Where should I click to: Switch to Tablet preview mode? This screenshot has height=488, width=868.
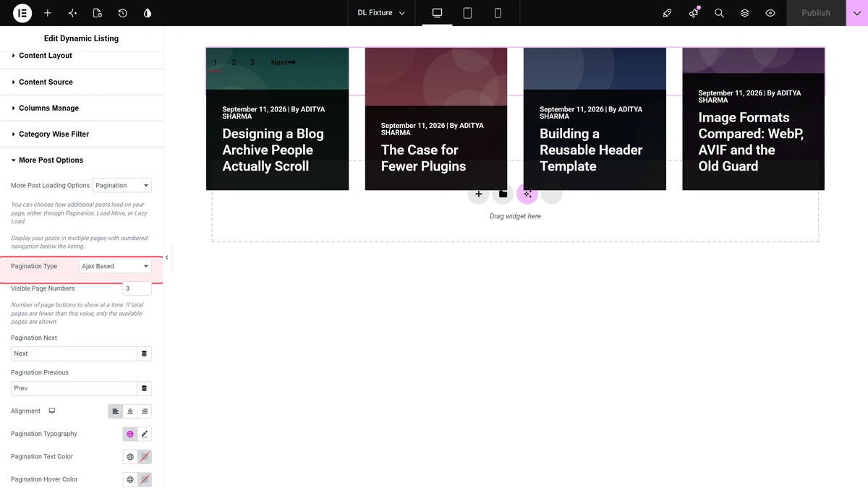[x=467, y=13]
